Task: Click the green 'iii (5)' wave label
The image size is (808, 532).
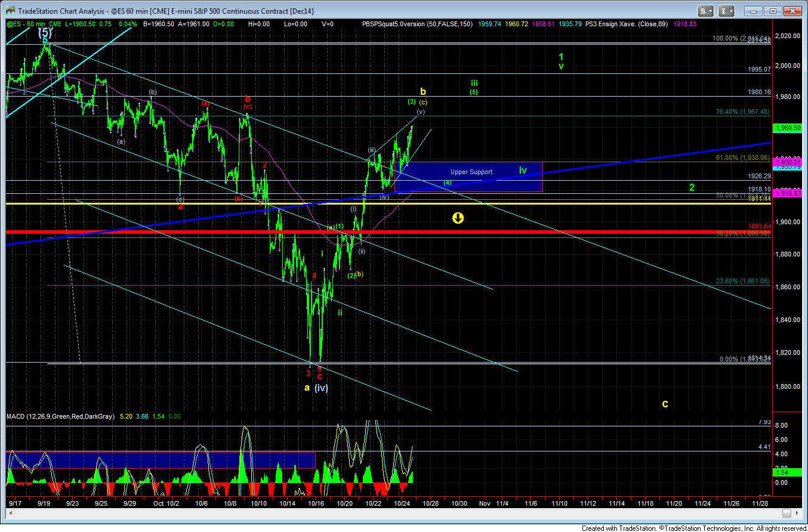Action: 473,88
